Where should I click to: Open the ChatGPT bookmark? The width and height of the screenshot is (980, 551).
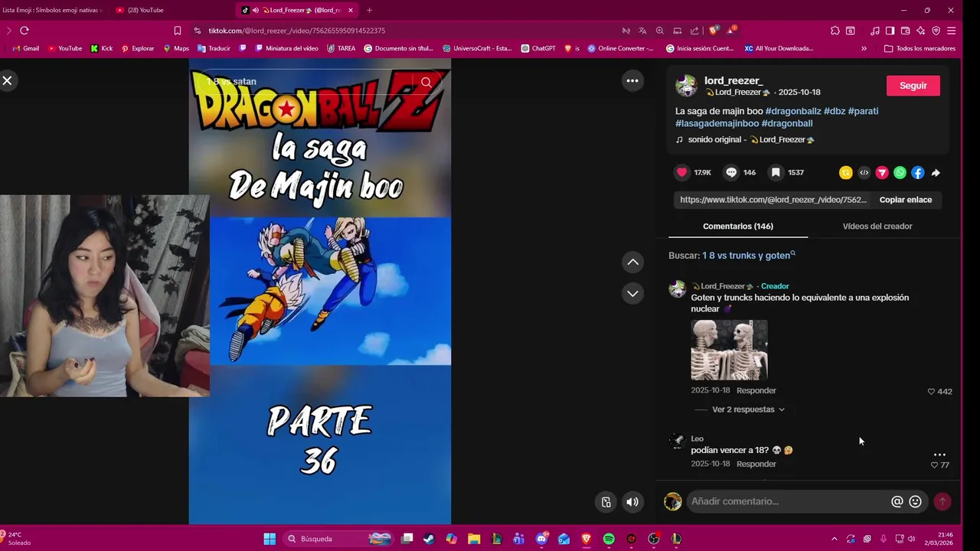[x=538, y=48]
